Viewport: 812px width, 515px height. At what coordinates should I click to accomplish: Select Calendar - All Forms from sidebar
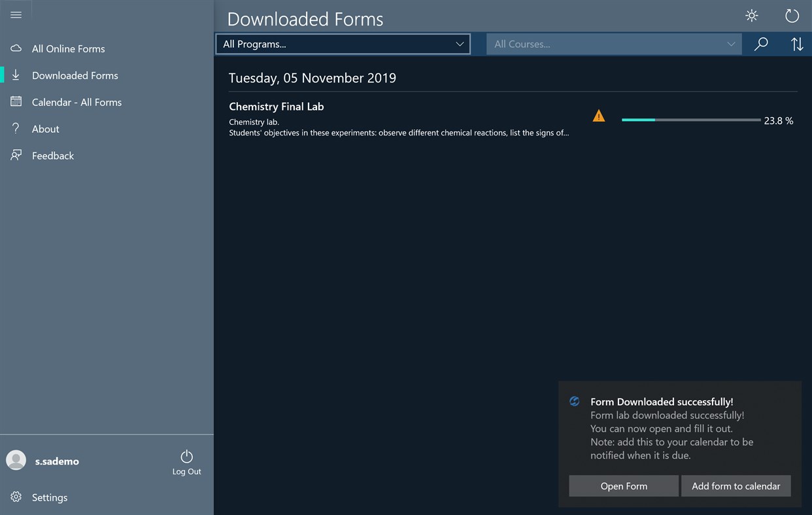click(76, 102)
